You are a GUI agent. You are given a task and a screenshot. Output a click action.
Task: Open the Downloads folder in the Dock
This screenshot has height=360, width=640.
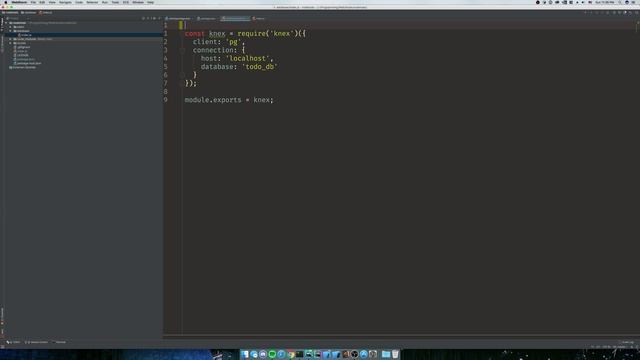386,354
